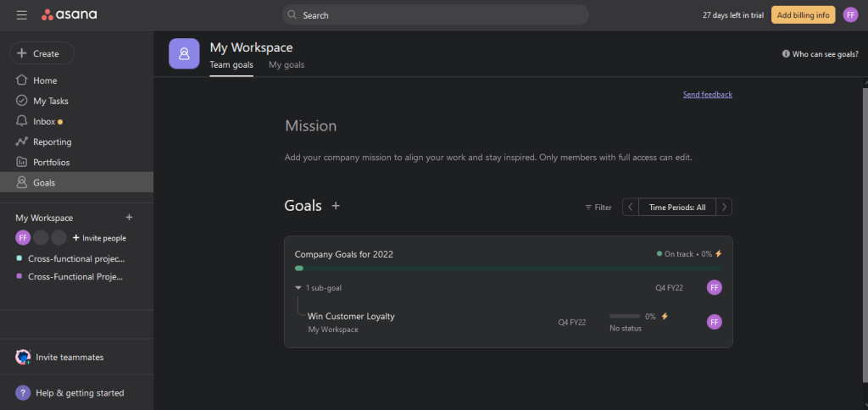Viewport: 868px width, 410px height.
Task: Open the Company Goals for 2022 goal
Action: pos(344,254)
